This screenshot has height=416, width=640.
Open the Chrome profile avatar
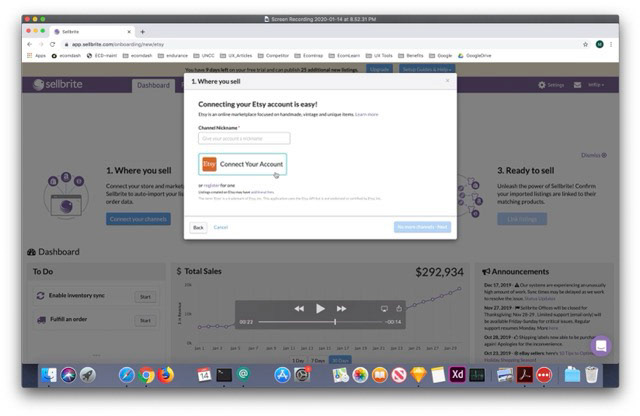click(600, 44)
